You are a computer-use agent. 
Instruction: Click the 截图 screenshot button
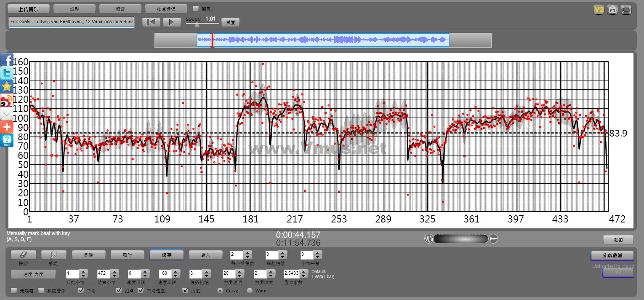click(618, 240)
